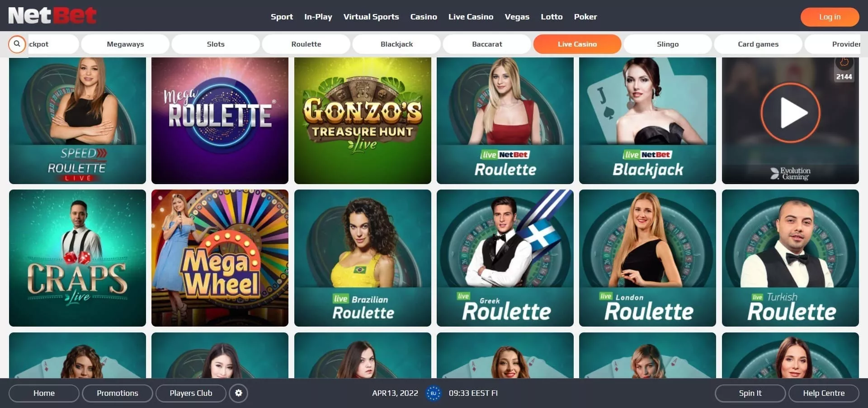Viewport: 868px width, 408px height.
Task: Click the Log in button
Action: tap(830, 17)
